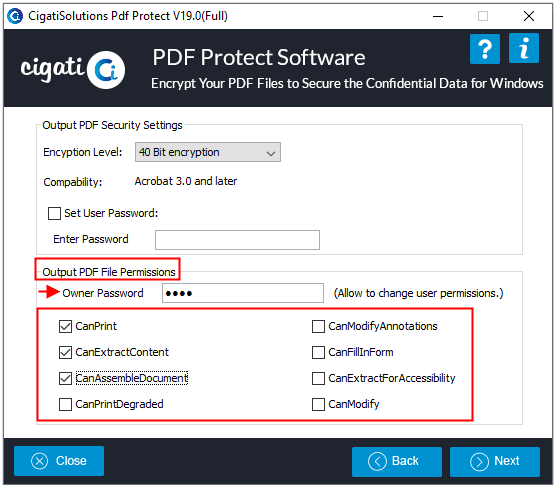The width and height of the screenshot is (557, 488).
Task: Uncheck the CanExtractContent permission
Action: pos(65,352)
